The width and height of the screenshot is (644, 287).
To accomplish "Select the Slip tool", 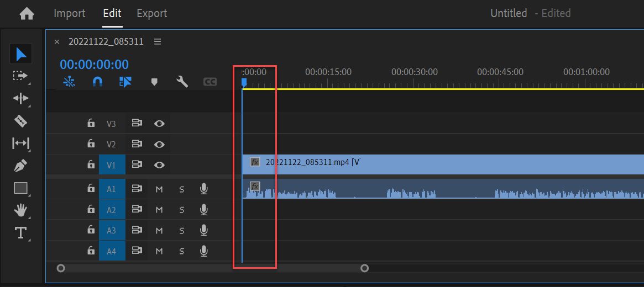I will 20,143.
